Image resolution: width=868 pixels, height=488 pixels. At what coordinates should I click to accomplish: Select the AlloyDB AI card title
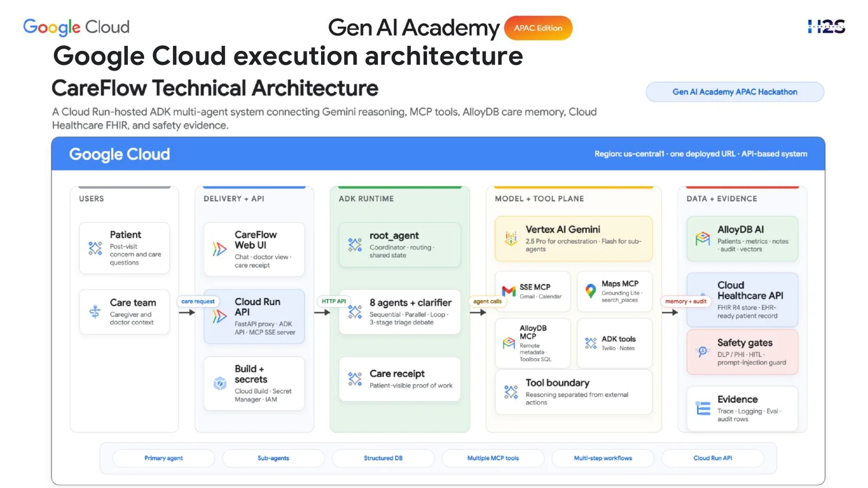(741, 230)
